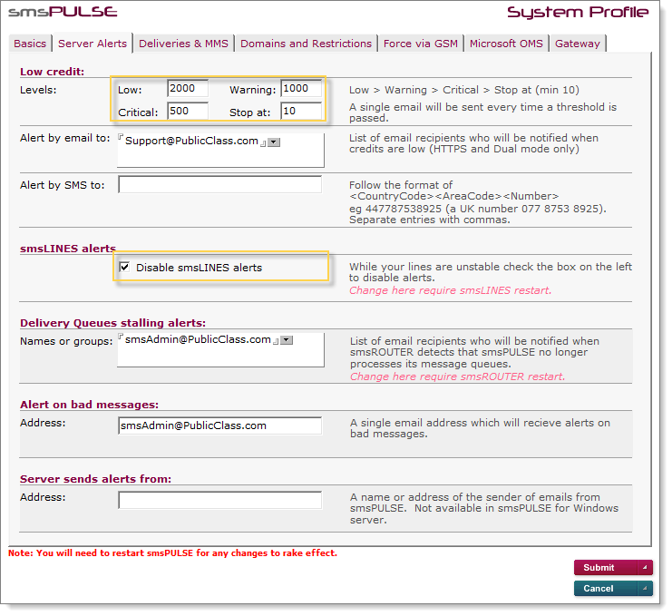Click the System Profile title
The image size is (672, 616).
pyautogui.click(x=578, y=13)
